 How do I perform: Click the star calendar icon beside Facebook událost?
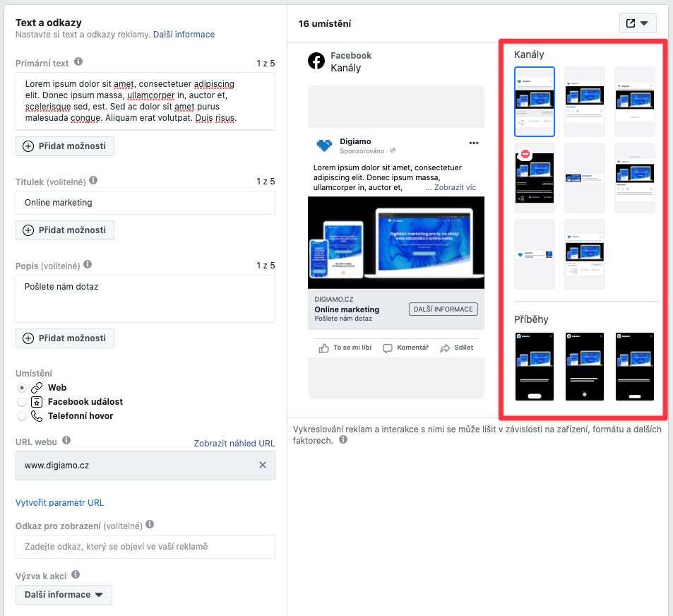tap(37, 402)
